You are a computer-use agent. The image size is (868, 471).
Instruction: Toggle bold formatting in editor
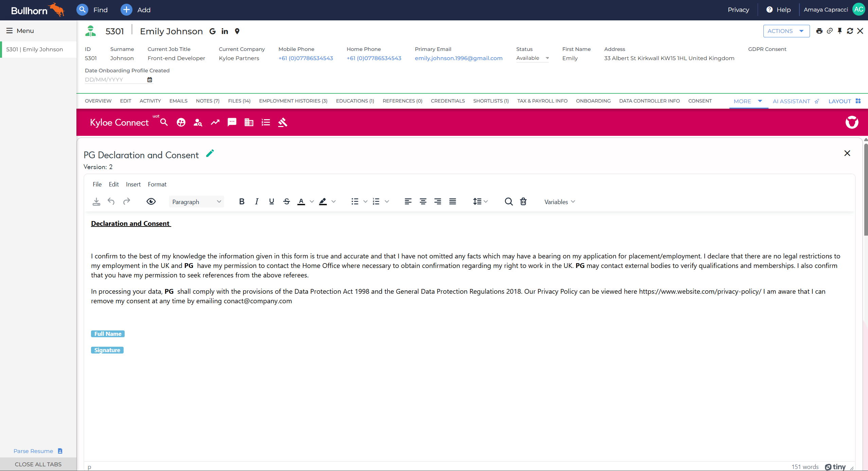[x=242, y=202]
